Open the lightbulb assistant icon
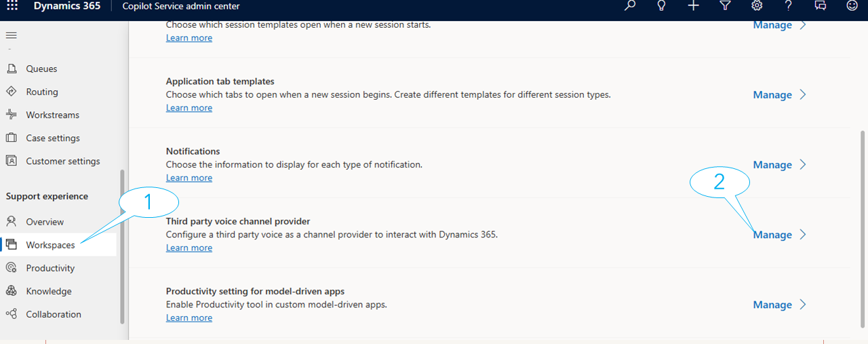This screenshot has width=868, height=344. pyautogui.click(x=662, y=6)
